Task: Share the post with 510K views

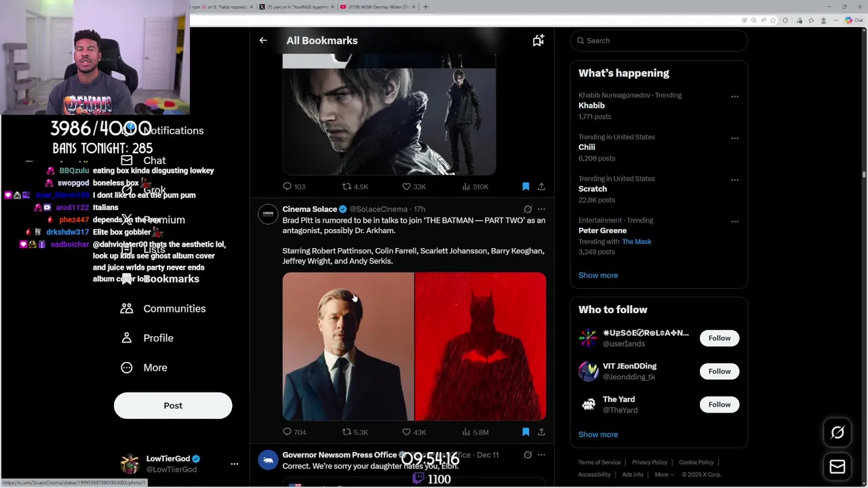Action: 541,186
